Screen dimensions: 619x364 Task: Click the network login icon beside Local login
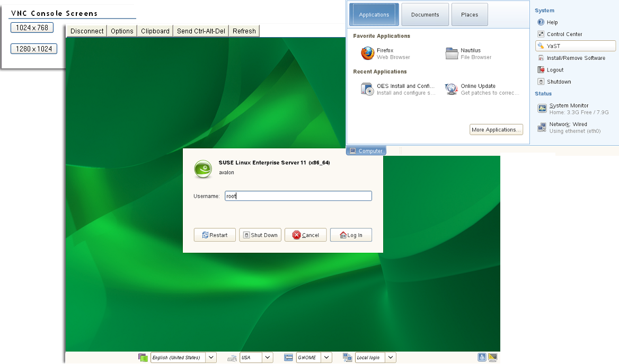click(x=348, y=357)
